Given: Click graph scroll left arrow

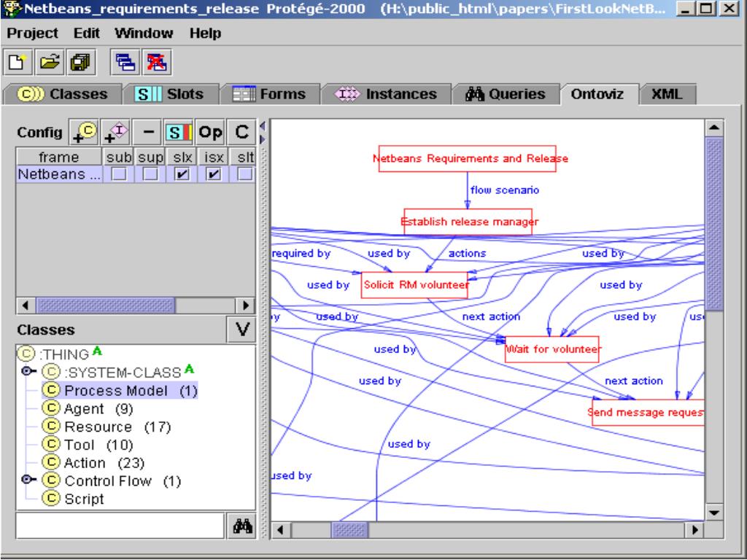Looking at the screenshot, I should coord(281,529).
